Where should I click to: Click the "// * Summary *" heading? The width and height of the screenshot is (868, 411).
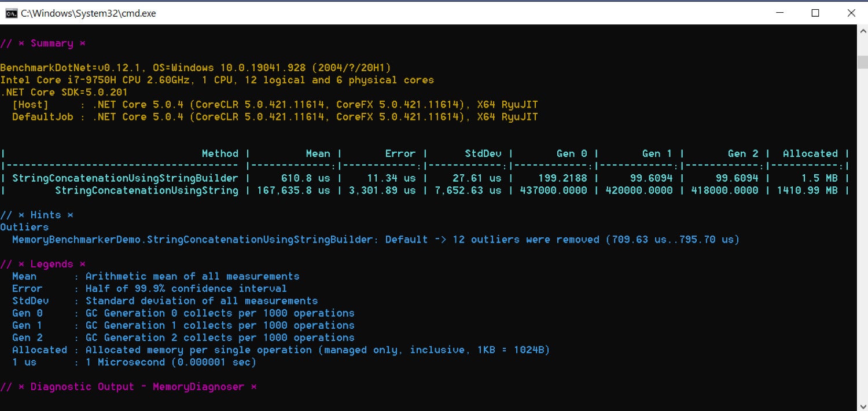[43, 43]
